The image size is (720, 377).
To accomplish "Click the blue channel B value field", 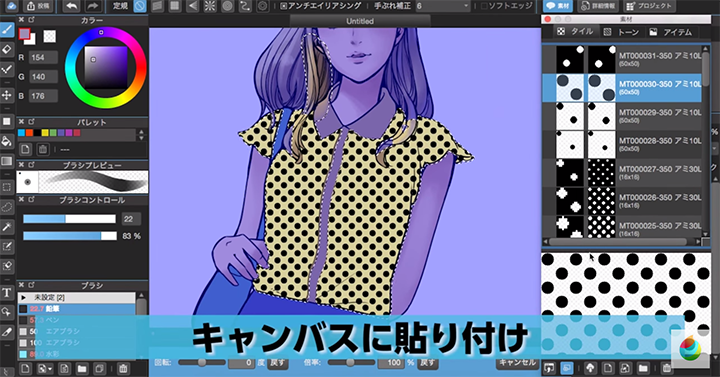I will [x=44, y=96].
